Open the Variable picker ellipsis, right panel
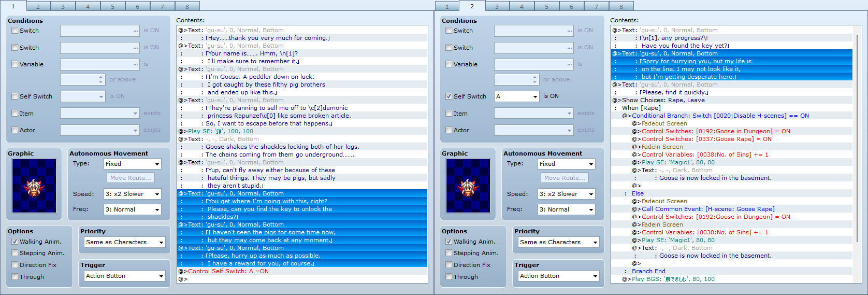868x295 pixels. [570, 64]
